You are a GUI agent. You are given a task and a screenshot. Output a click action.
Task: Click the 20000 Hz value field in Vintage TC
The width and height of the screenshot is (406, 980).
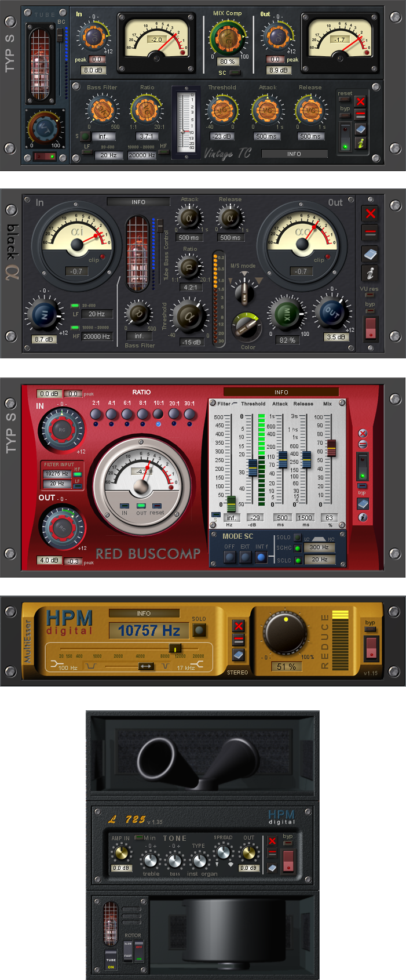(142, 155)
